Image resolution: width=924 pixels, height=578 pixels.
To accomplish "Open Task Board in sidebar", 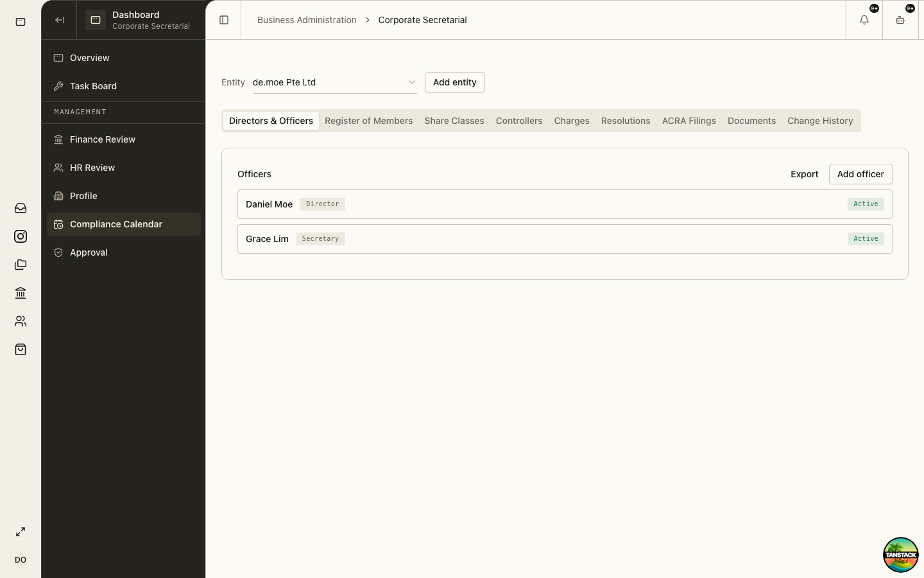I will point(124,86).
